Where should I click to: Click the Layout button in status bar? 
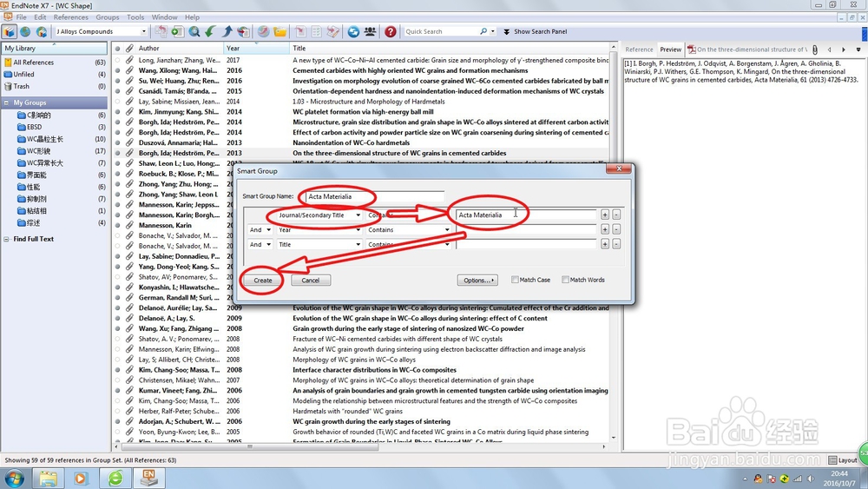pyautogui.click(x=843, y=460)
